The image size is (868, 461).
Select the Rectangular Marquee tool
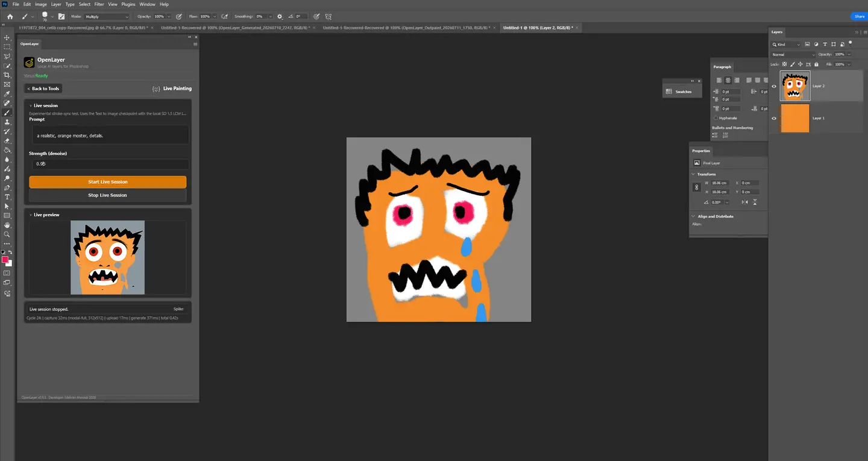pyautogui.click(x=7, y=47)
